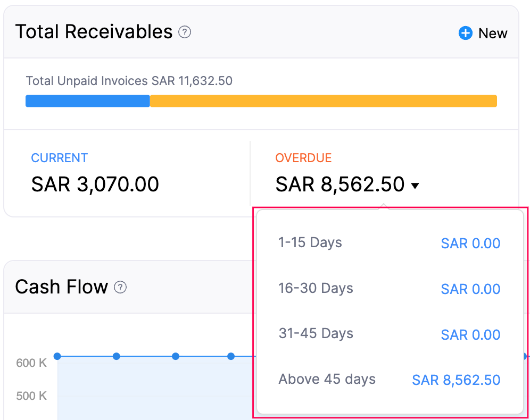Click the first data point on the cash flow chart
The height and width of the screenshot is (420, 530).
tap(57, 356)
